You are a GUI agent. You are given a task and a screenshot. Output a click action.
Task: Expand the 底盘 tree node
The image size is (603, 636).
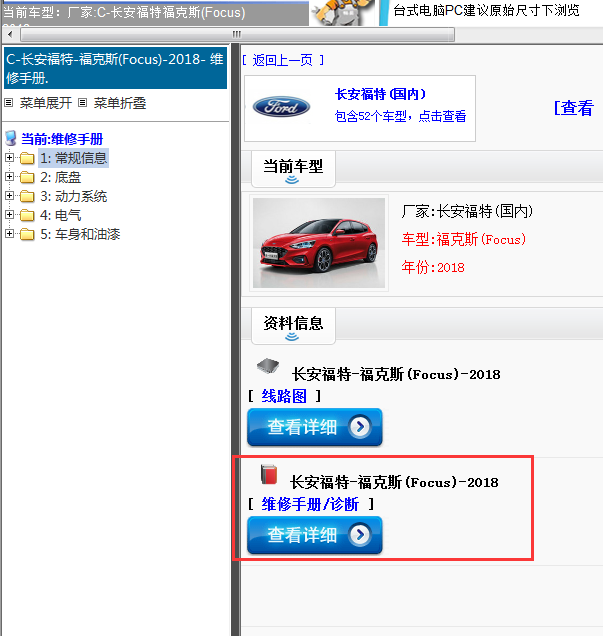pos(9,176)
